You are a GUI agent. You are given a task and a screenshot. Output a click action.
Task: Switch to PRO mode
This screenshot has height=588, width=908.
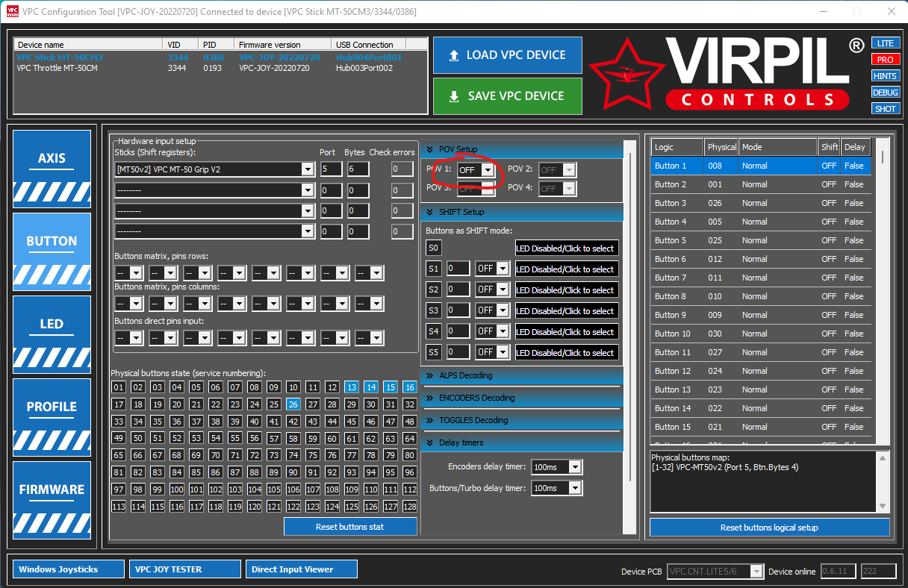pos(886,60)
